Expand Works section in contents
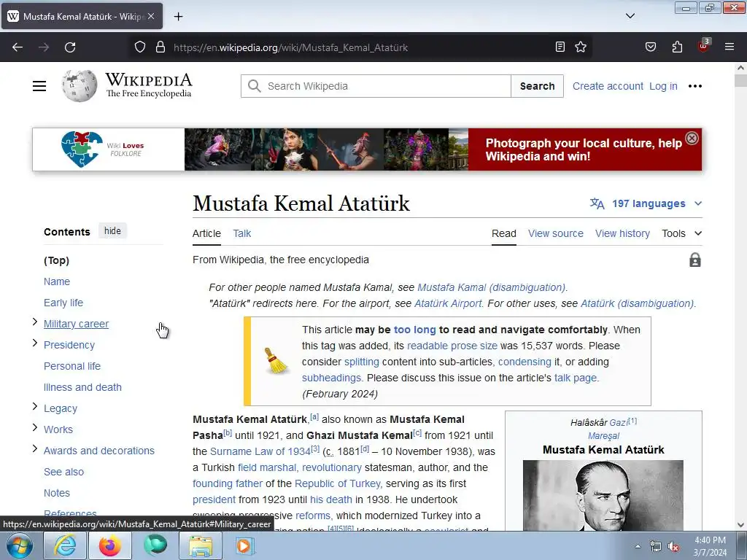 click(35, 427)
